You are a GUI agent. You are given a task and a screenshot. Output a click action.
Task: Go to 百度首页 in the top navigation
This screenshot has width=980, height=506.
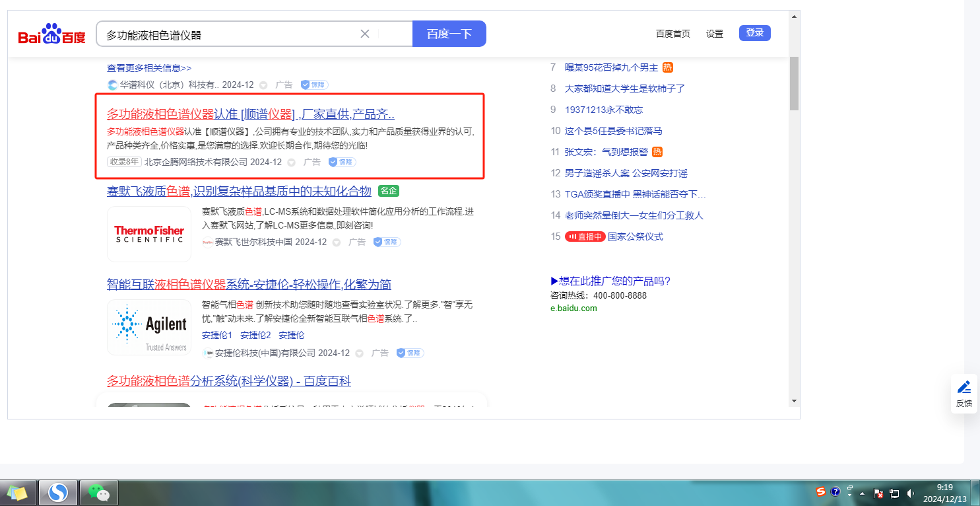tap(672, 34)
